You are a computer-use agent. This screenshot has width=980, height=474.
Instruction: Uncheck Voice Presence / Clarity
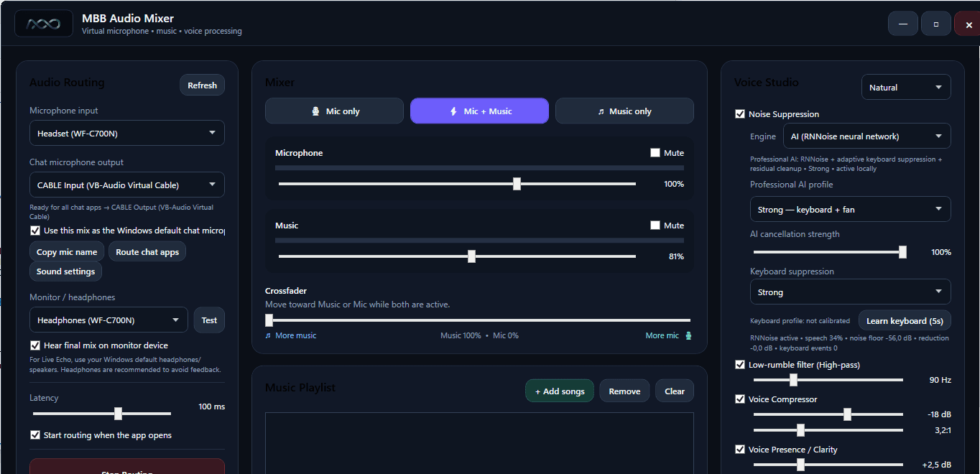[x=740, y=450]
